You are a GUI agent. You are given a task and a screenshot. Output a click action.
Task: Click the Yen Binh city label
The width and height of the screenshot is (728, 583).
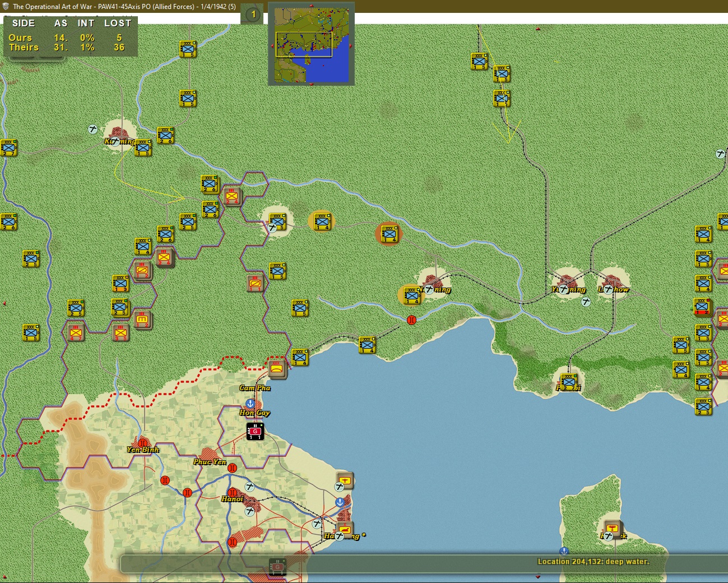pos(143,450)
